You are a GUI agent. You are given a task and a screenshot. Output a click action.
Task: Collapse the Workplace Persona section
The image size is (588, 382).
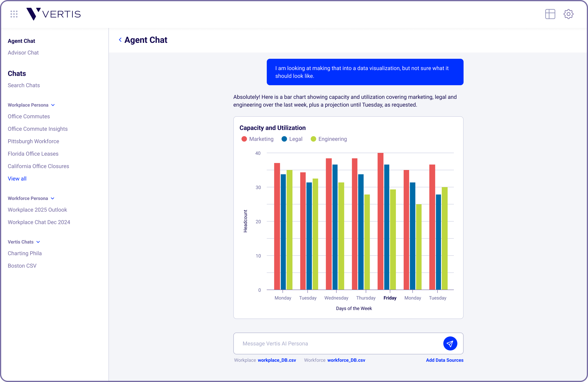point(53,105)
